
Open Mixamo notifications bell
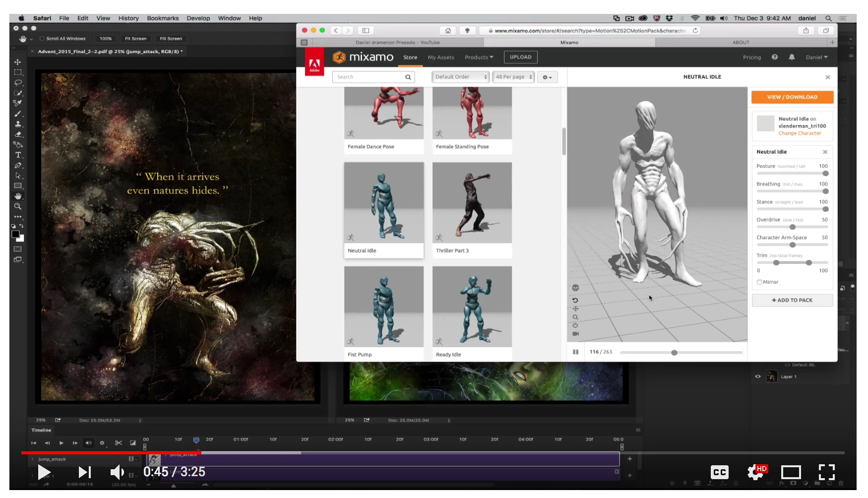click(x=792, y=57)
